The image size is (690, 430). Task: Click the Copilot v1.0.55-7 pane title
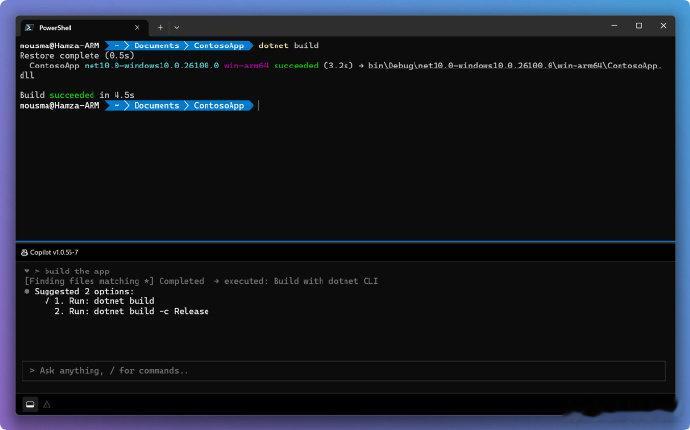tap(54, 253)
